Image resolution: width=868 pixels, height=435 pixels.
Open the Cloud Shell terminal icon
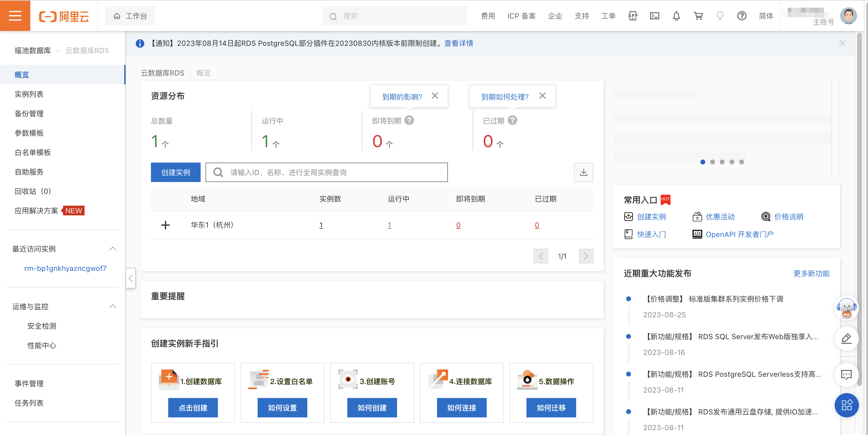[x=654, y=16]
